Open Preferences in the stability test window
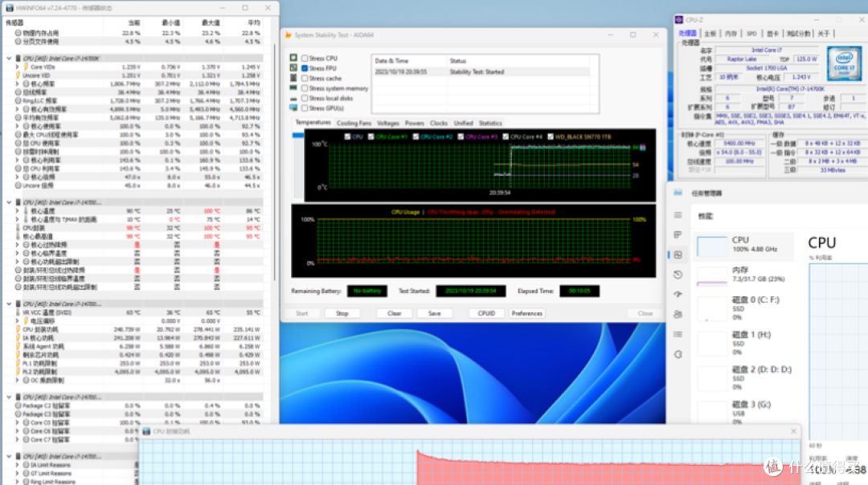This screenshot has width=868, height=485. click(526, 313)
